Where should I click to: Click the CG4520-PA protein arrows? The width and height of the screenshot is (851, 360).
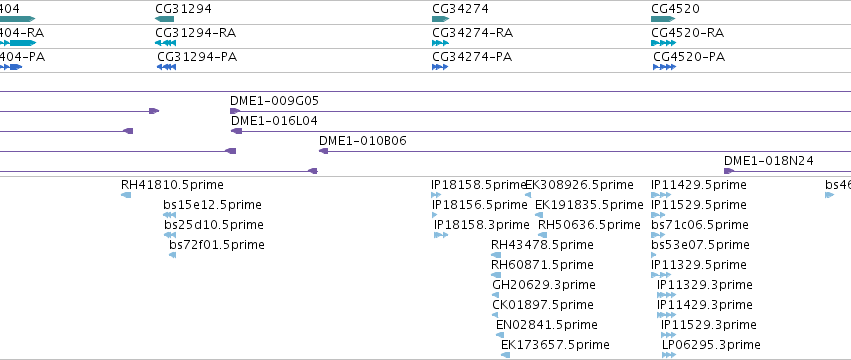[x=664, y=67]
